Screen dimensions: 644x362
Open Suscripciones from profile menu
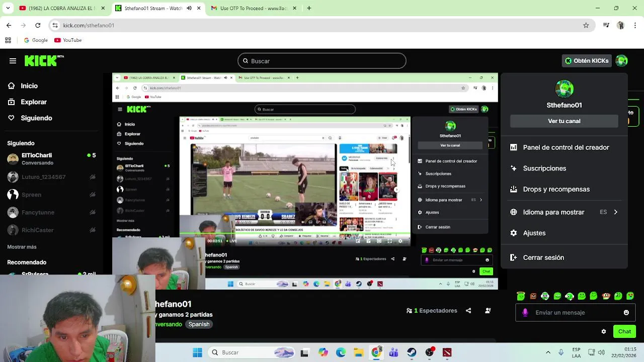pyautogui.click(x=564, y=168)
